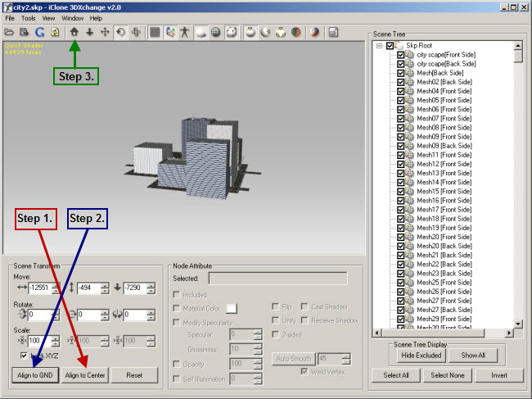Toggle the human figure reference icon

[x=185, y=32]
